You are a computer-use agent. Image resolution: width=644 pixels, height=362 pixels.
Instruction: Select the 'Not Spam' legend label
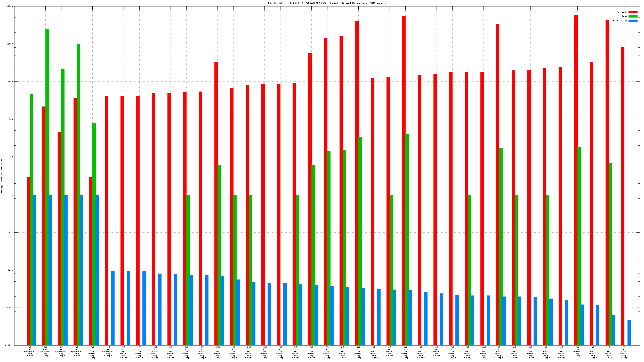tap(622, 12)
